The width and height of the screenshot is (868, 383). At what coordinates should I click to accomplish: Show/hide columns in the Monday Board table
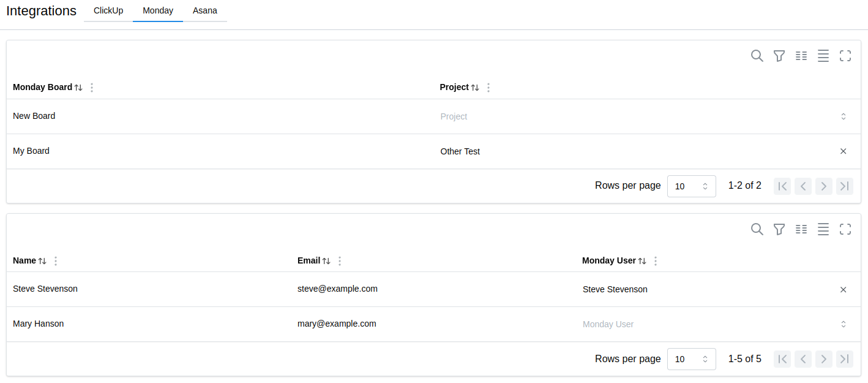coord(801,56)
